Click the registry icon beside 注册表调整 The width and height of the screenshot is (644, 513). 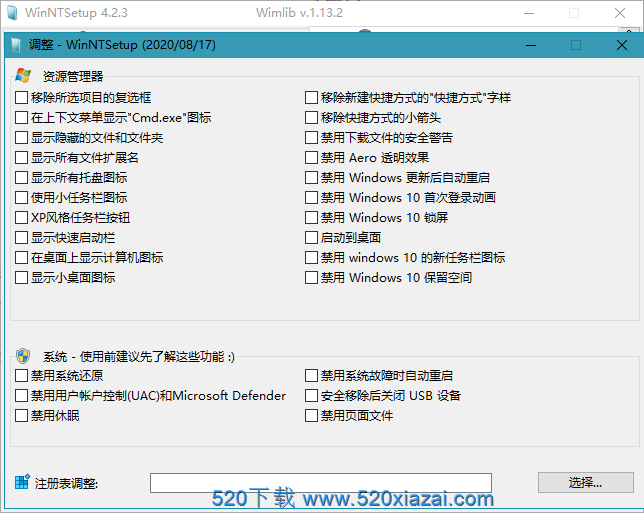click(22, 482)
